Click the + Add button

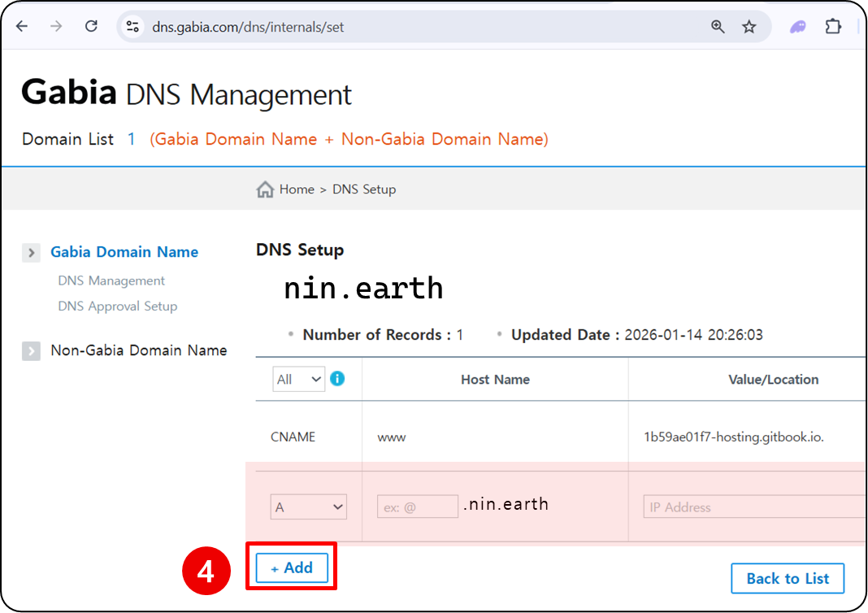pos(292,568)
